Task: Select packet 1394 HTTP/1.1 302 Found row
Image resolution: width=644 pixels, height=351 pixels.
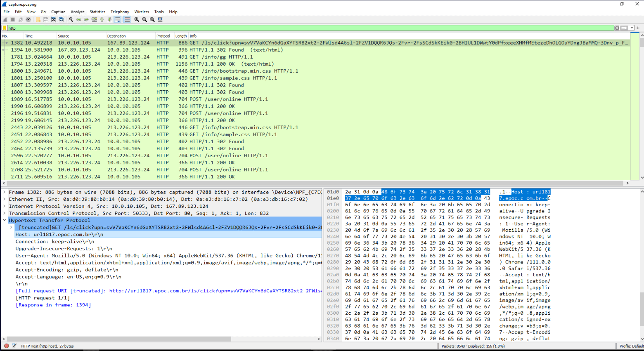Action: click(x=316, y=50)
